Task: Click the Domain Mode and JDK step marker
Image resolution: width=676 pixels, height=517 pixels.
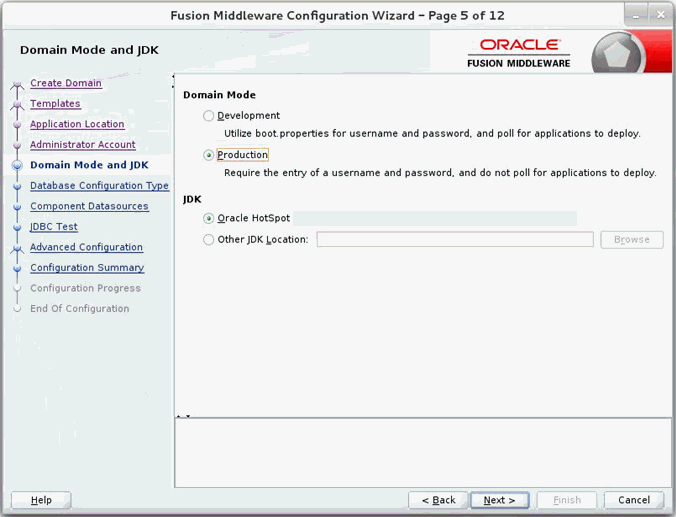Action: pyautogui.click(x=17, y=166)
